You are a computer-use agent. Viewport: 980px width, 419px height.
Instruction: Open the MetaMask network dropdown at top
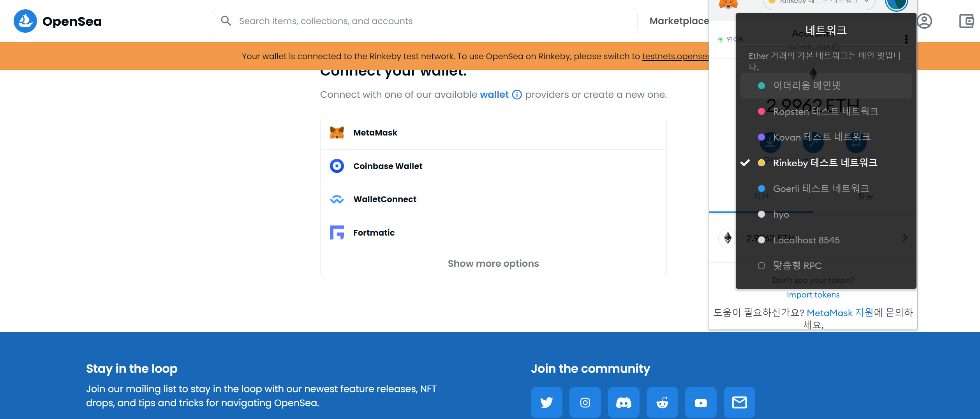click(x=819, y=3)
